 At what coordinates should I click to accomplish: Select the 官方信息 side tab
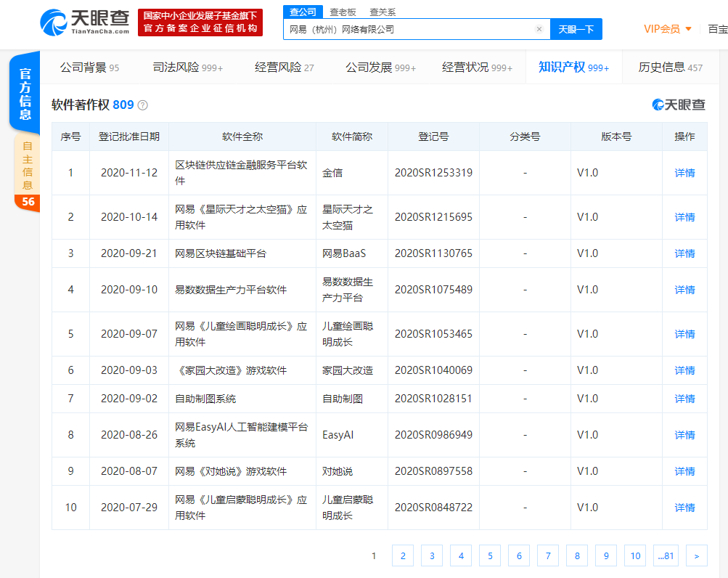point(25,93)
